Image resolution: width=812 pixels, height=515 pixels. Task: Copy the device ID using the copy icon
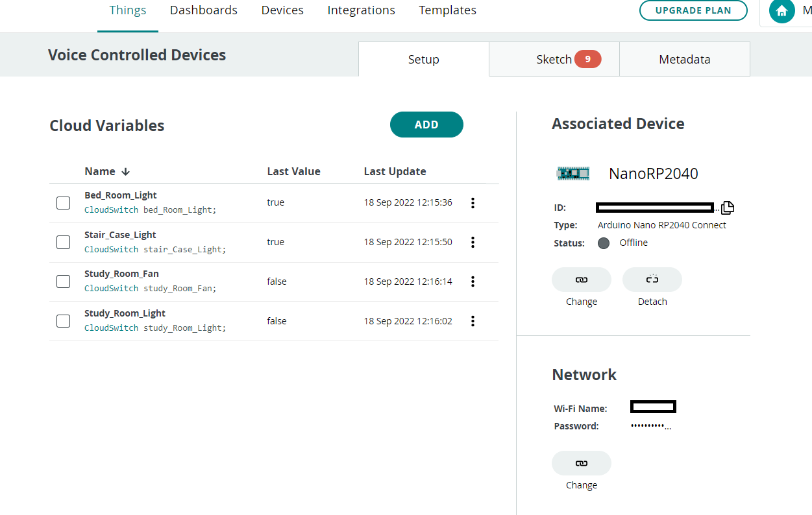pos(728,207)
